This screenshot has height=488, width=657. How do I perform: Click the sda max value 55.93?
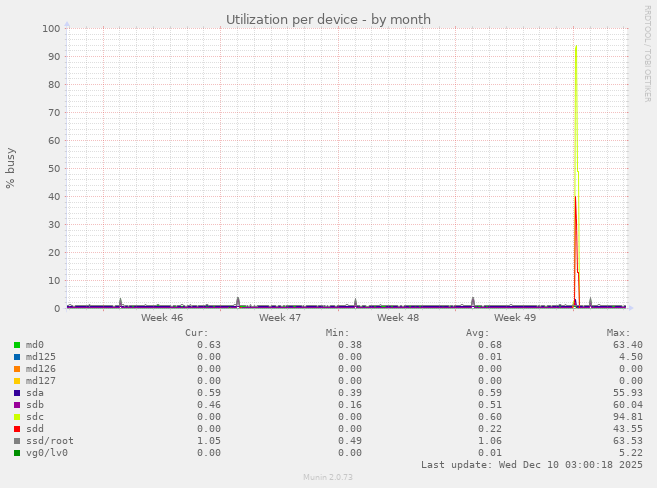[628, 393]
